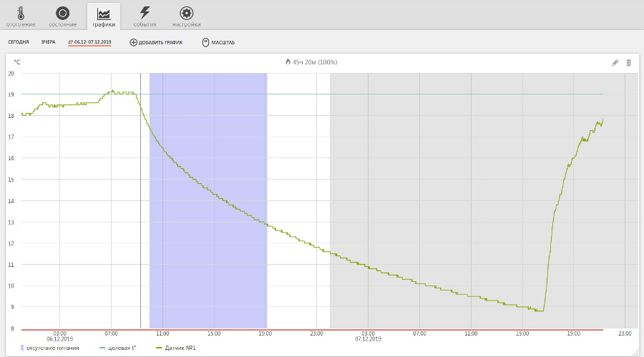Open the отопление (heating) thermometer tab
The height and width of the screenshot is (357, 644).
pyautogui.click(x=21, y=16)
